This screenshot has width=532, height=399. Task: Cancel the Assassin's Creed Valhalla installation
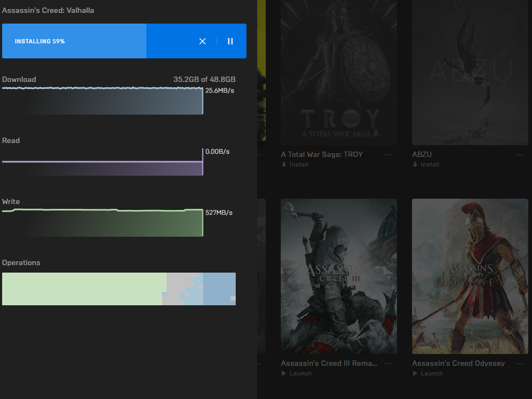(x=203, y=41)
